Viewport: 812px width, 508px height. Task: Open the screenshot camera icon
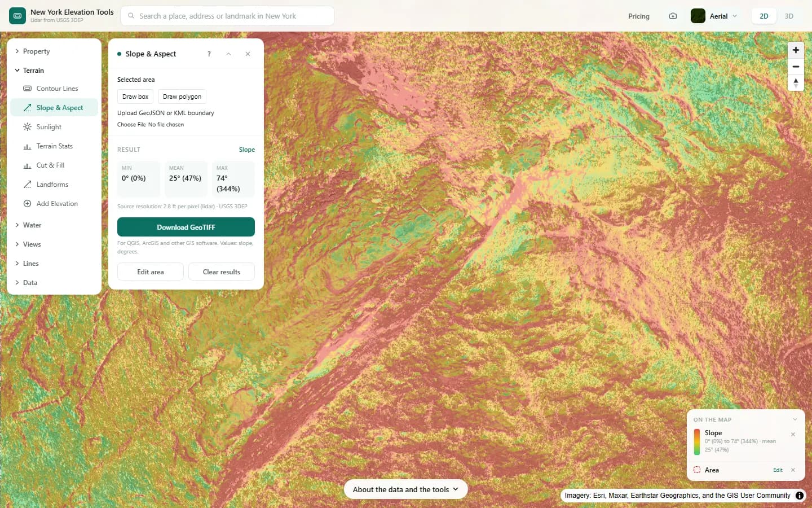click(x=673, y=16)
